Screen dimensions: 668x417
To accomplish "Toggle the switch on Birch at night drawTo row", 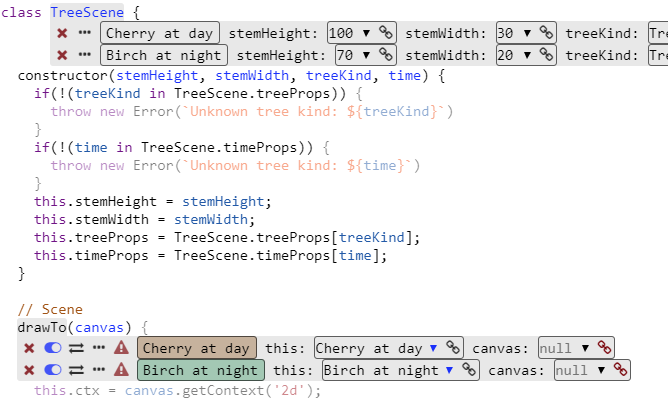I will pyautogui.click(x=52, y=370).
